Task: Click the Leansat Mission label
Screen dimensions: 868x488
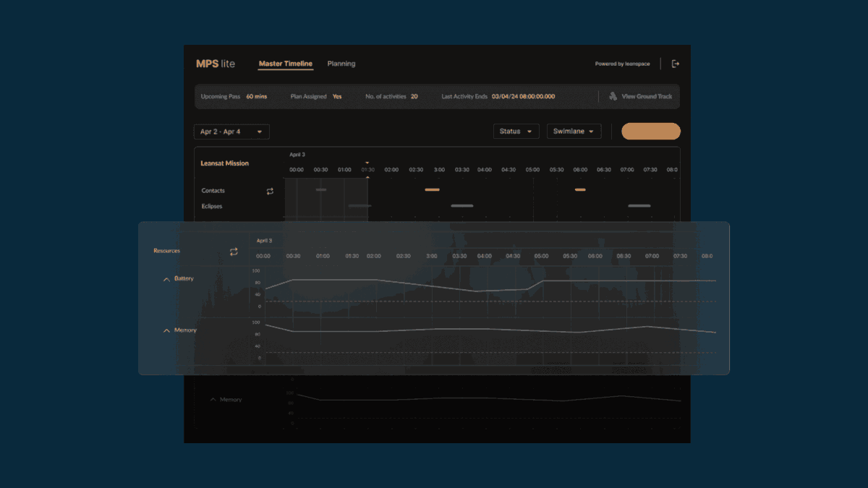Action: click(x=226, y=163)
